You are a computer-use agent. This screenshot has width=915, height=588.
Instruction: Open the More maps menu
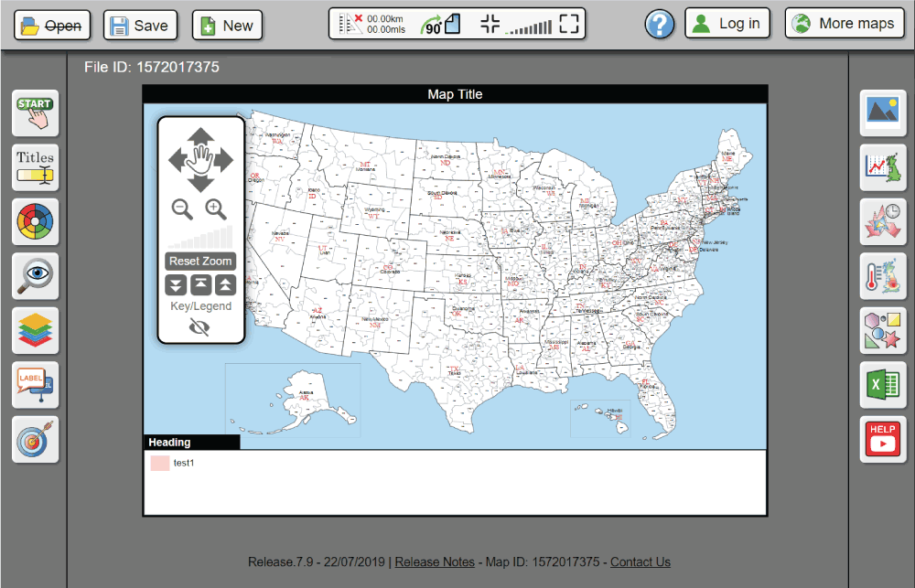click(844, 24)
